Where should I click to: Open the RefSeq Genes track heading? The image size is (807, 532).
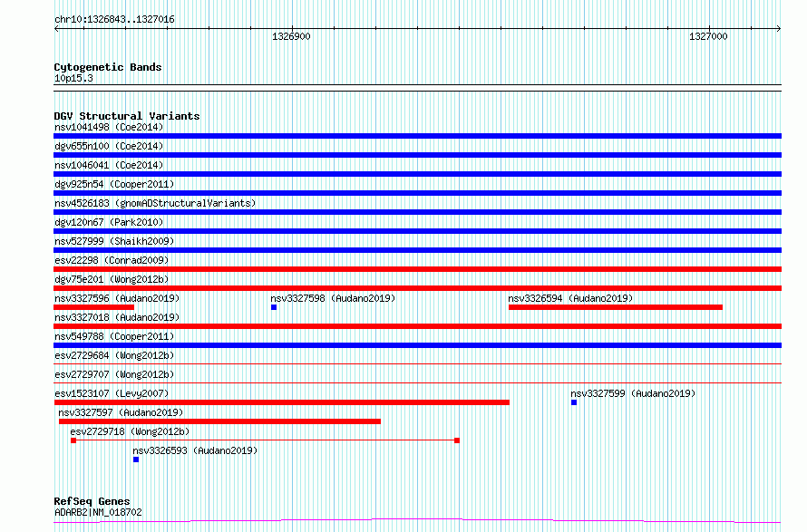[x=92, y=502]
